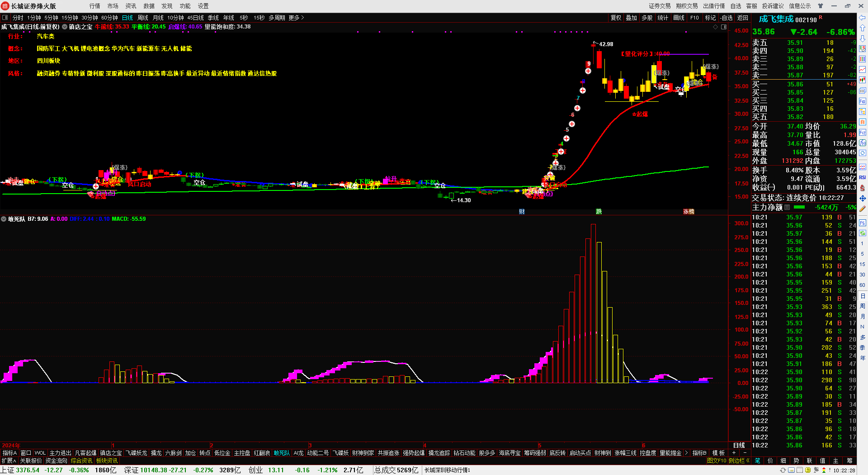Open the formula f(x) sidebar icon
Image resolution: width=868 pixels, height=475 pixels.
863,143
